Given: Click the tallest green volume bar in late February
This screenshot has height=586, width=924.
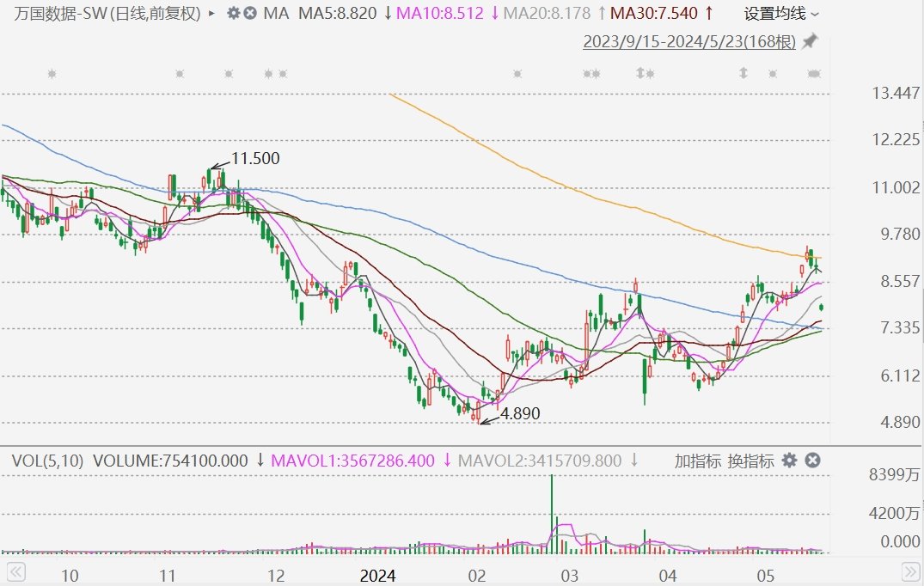Looking at the screenshot, I should 552,514.
